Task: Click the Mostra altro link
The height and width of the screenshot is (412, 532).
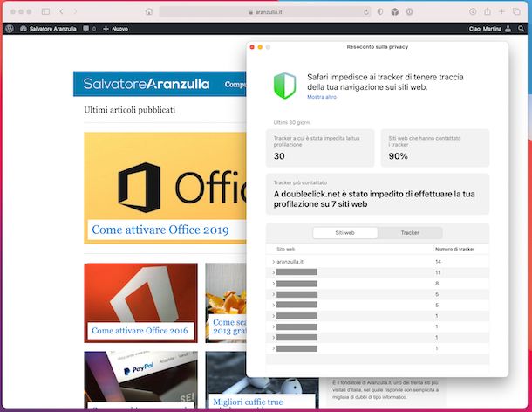Action: [322, 97]
